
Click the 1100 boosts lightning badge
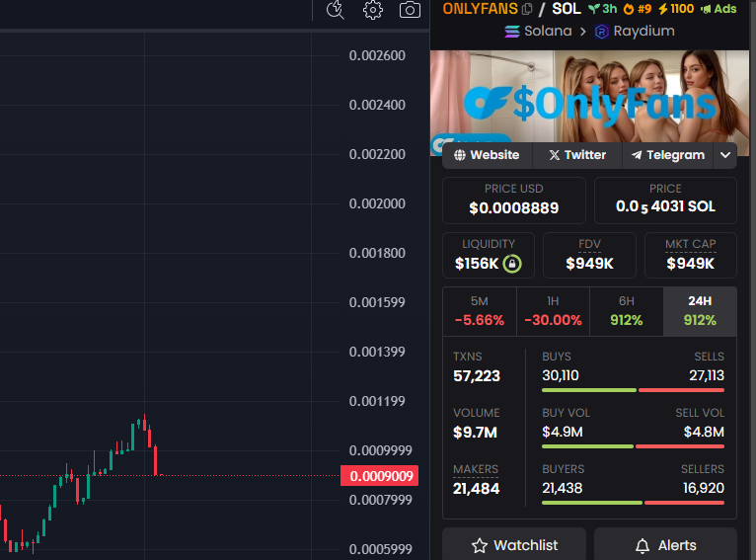tap(676, 9)
